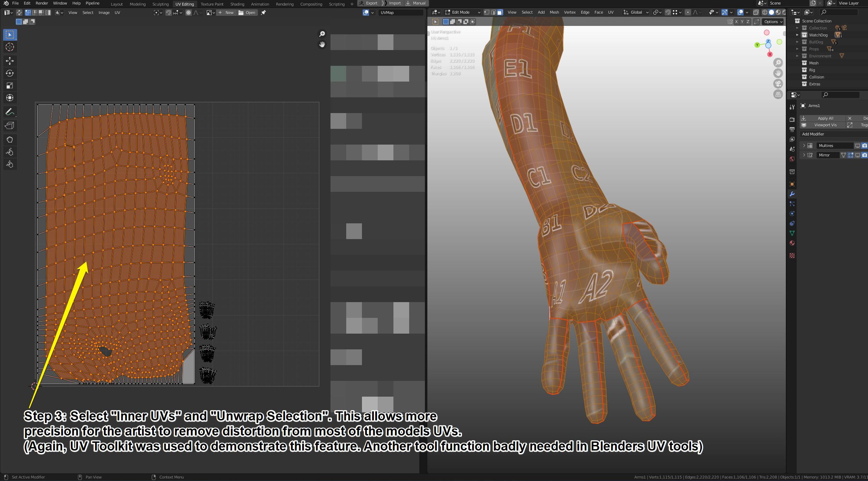868x481 pixels.
Task: Click the Open image button
Action: point(247,13)
